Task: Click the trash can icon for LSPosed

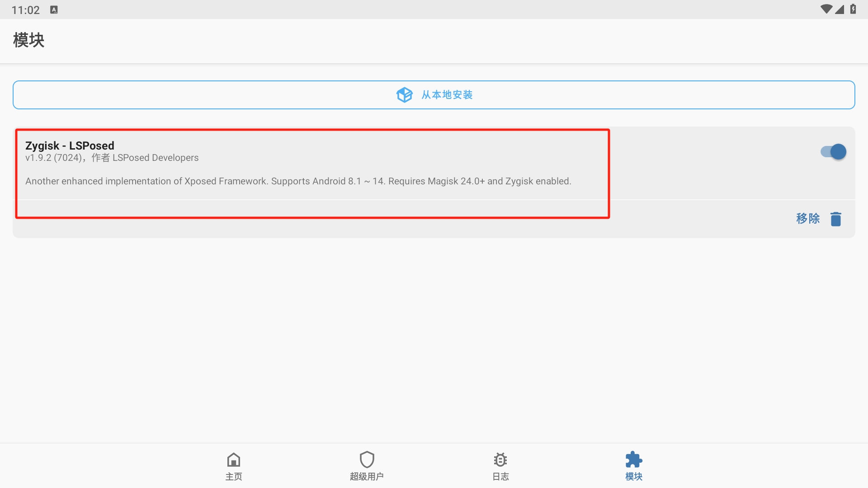Action: point(836,219)
